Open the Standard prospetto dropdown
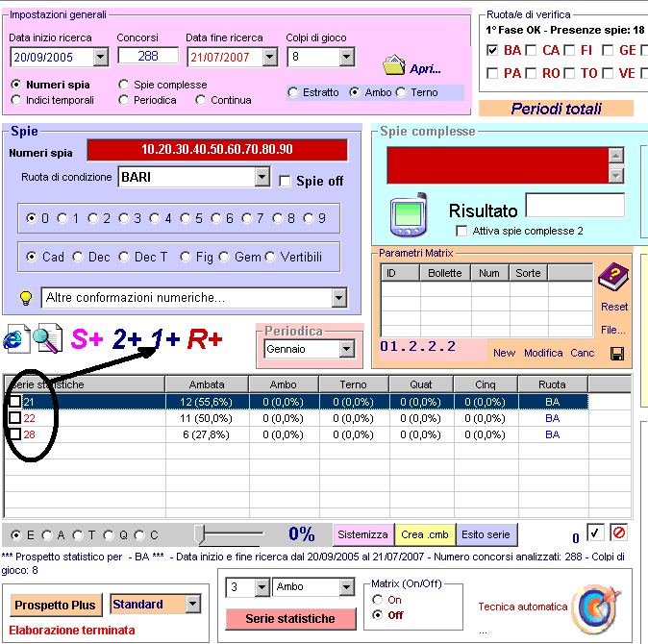The height and width of the screenshot is (644, 648). tap(192, 604)
